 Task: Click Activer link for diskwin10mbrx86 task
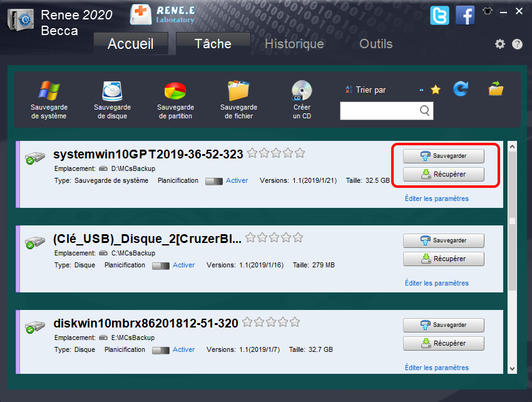pyautogui.click(x=183, y=349)
